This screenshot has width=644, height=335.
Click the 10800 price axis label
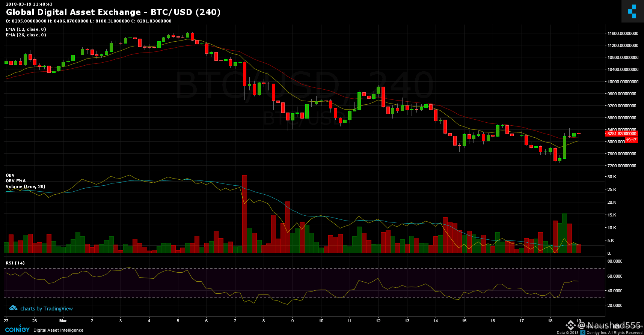(623, 57)
